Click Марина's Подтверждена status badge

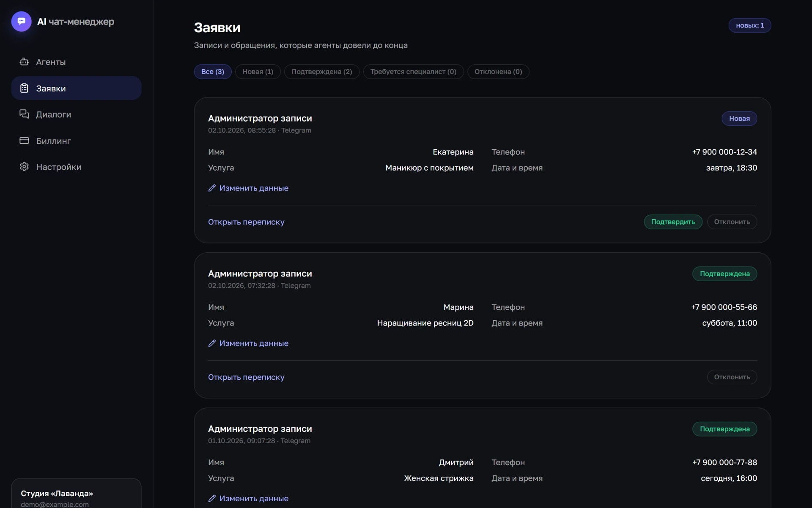click(724, 274)
